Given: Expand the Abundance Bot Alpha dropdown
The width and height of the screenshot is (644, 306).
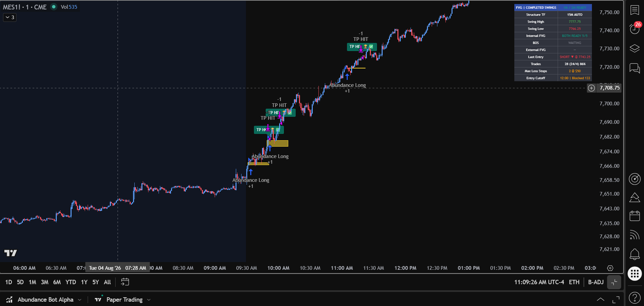Looking at the screenshot, I should point(80,300).
